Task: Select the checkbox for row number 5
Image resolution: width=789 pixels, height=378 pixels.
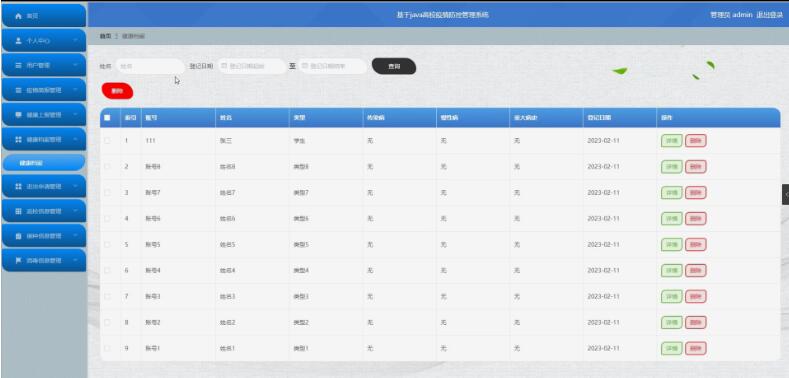Action: tap(107, 245)
